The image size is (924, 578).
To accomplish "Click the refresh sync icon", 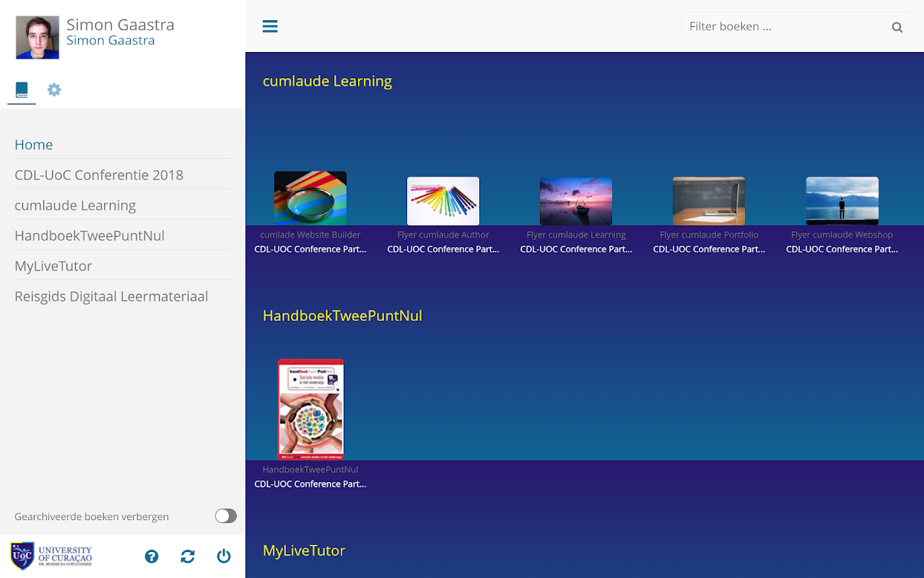I will pos(188,556).
